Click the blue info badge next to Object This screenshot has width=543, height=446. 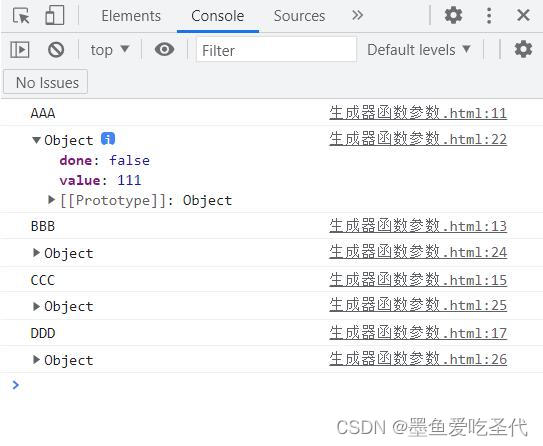coord(108,139)
